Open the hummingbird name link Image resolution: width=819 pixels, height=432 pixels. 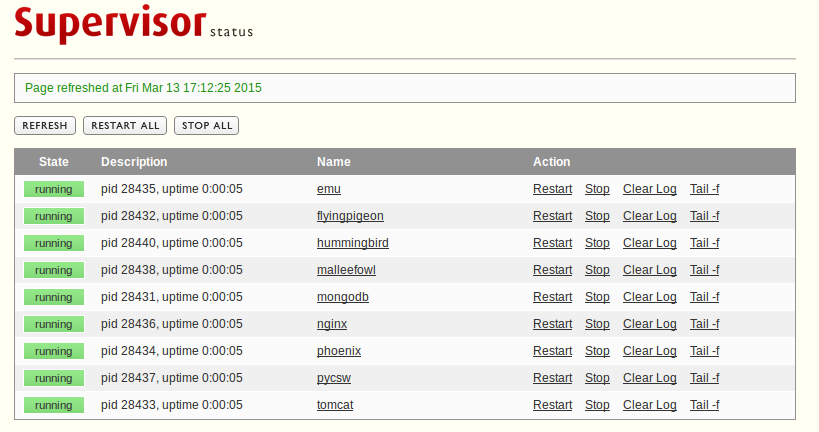(x=352, y=243)
